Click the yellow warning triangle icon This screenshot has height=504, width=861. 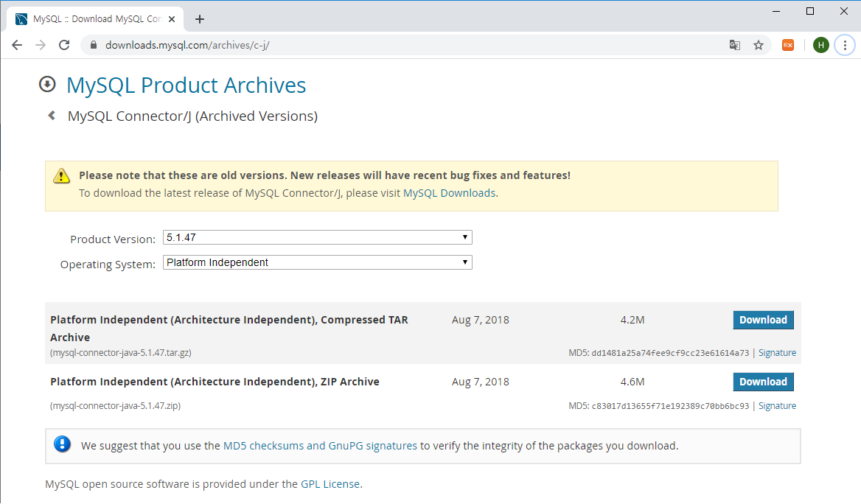[61, 175]
